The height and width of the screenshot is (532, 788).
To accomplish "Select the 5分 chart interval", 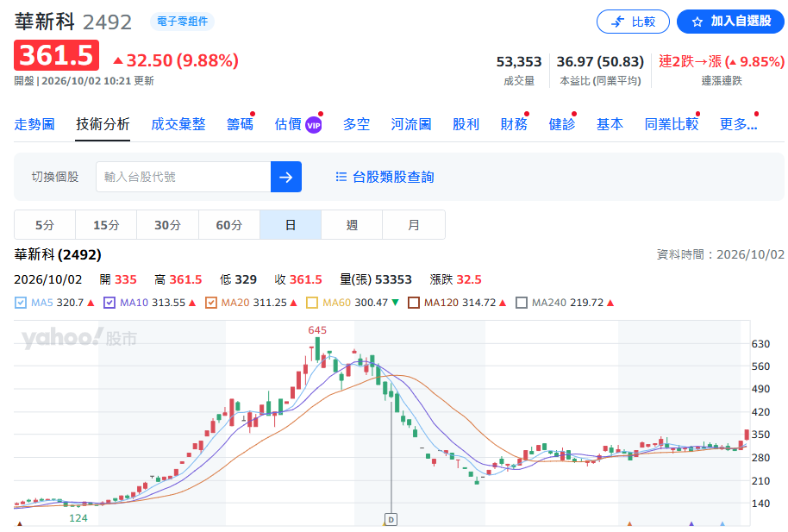I will click(45, 225).
